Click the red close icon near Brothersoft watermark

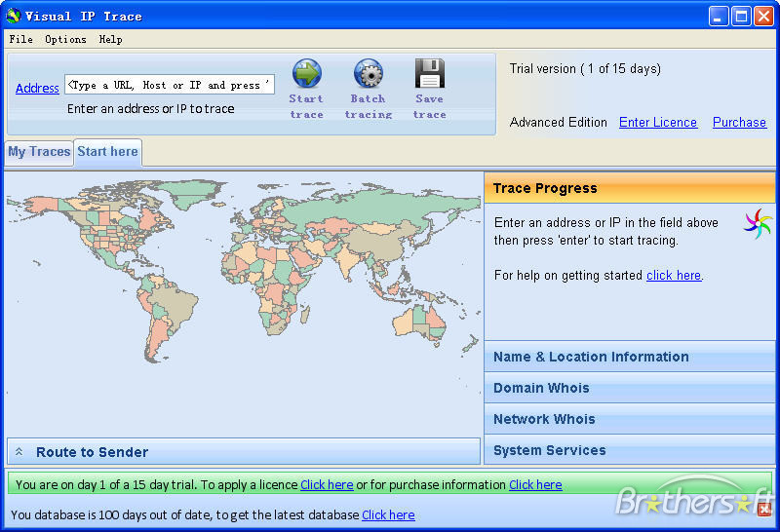[x=764, y=510]
